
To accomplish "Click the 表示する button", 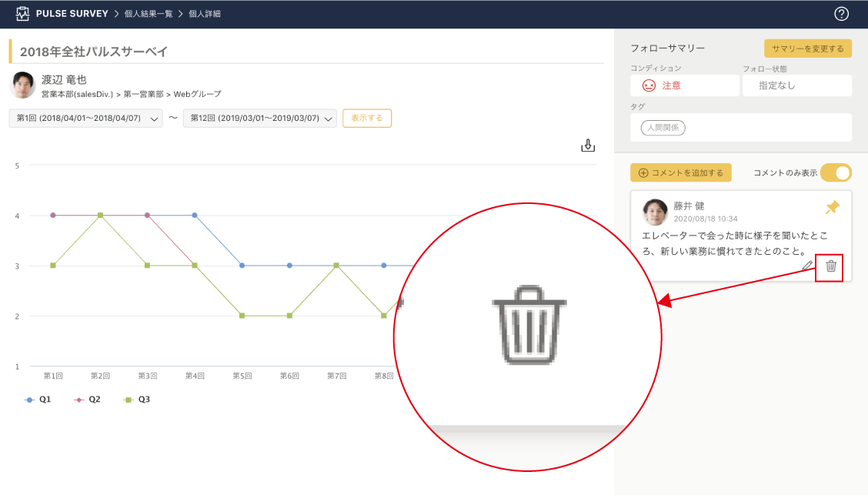I will click(367, 119).
